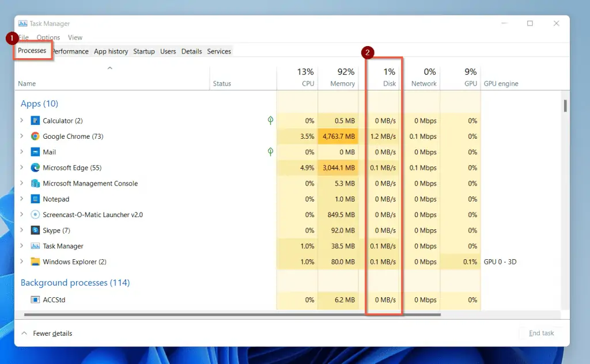Click the Task Manager title bar icon
The width and height of the screenshot is (590, 364).
(22, 23)
